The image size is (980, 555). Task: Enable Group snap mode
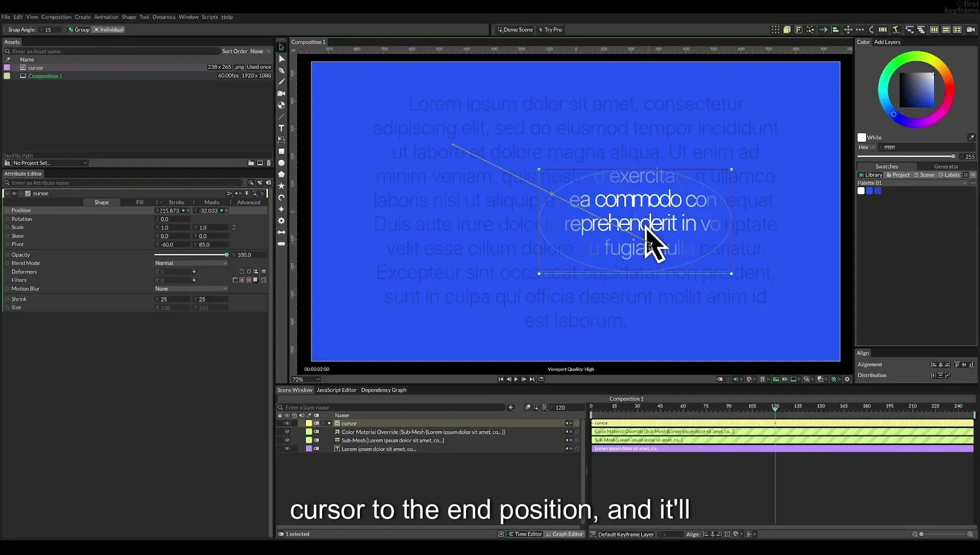[x=79, y=30]
